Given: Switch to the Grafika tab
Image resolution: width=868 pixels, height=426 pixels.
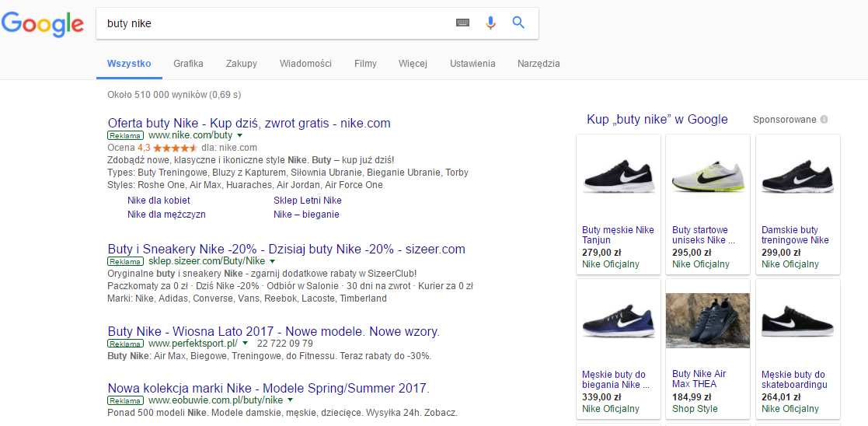Looking at the screenshot, I should pos(188,64).
